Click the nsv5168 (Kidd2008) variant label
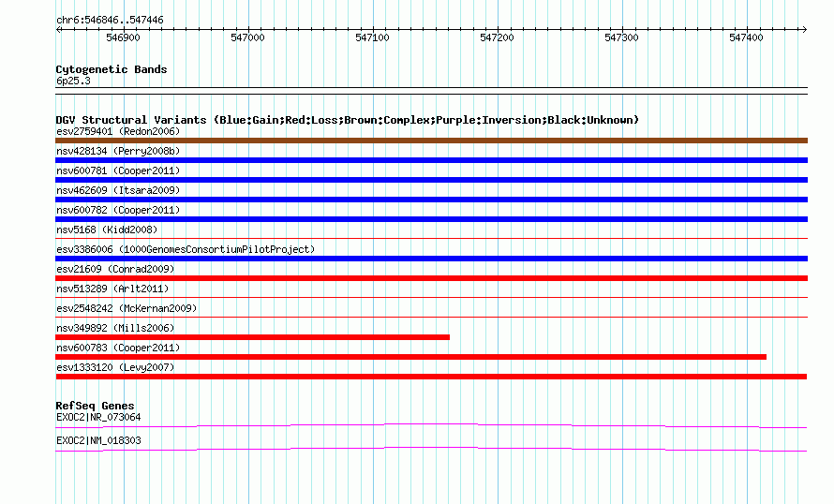Screen dimensions: 834x504 tap(107, 230)
